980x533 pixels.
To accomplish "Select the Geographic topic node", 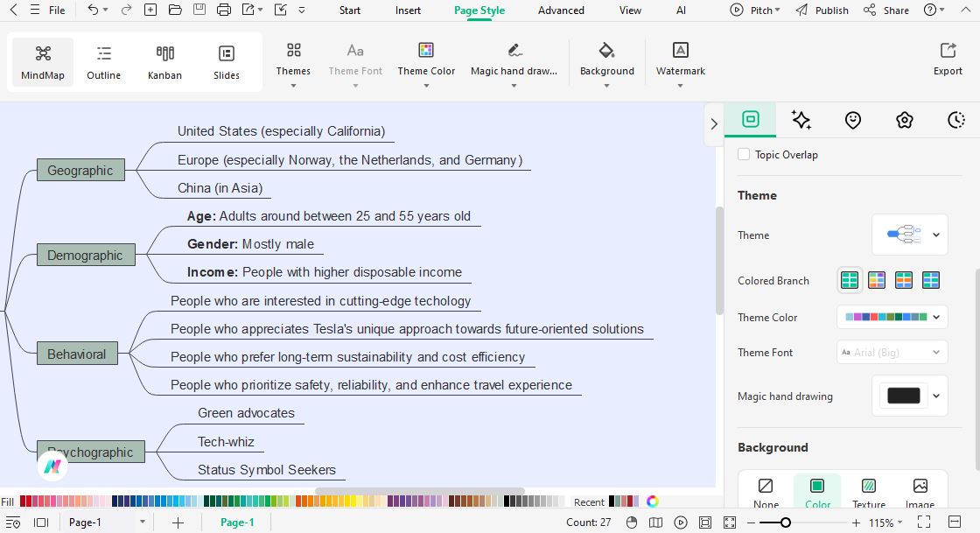I will [x=80, y=170].
